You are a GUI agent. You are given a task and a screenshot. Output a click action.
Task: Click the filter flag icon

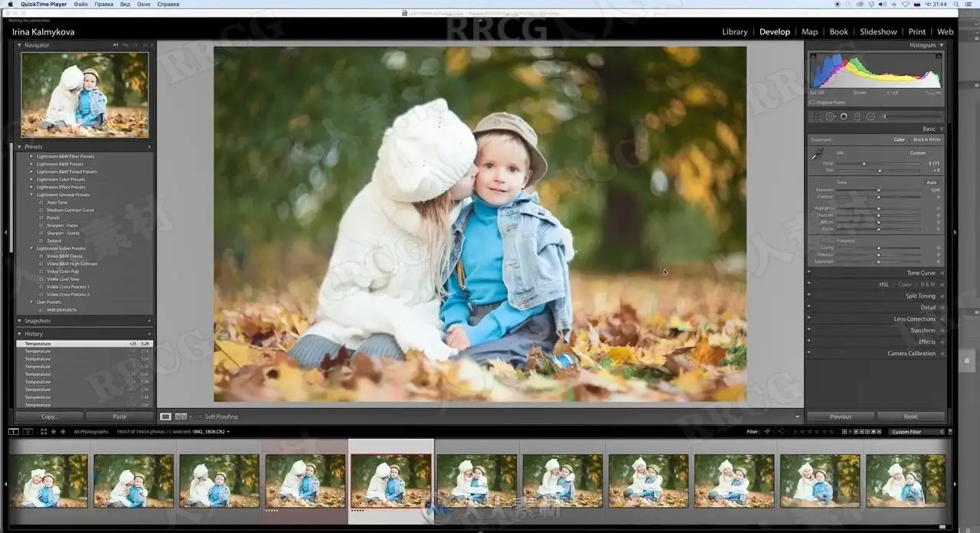tap(767, 432)
